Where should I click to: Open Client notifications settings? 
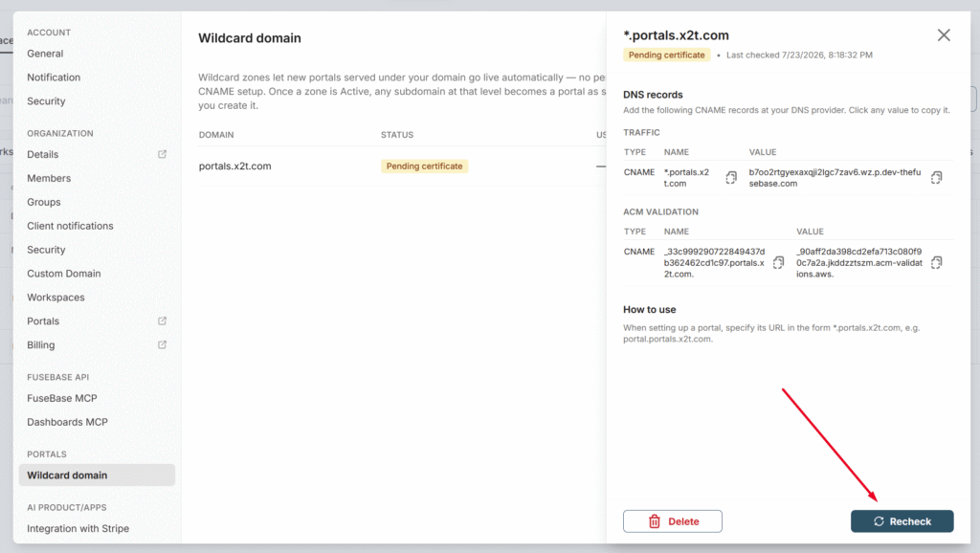point(70,226)
